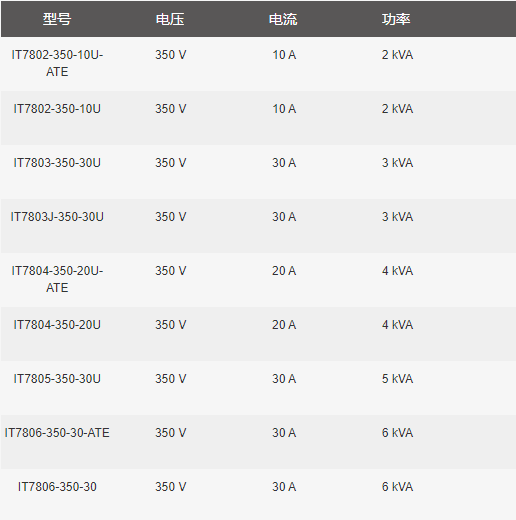516x520 pixels.
Task: Open the IT7805-350-30U model entry
Action: (57, 379)
